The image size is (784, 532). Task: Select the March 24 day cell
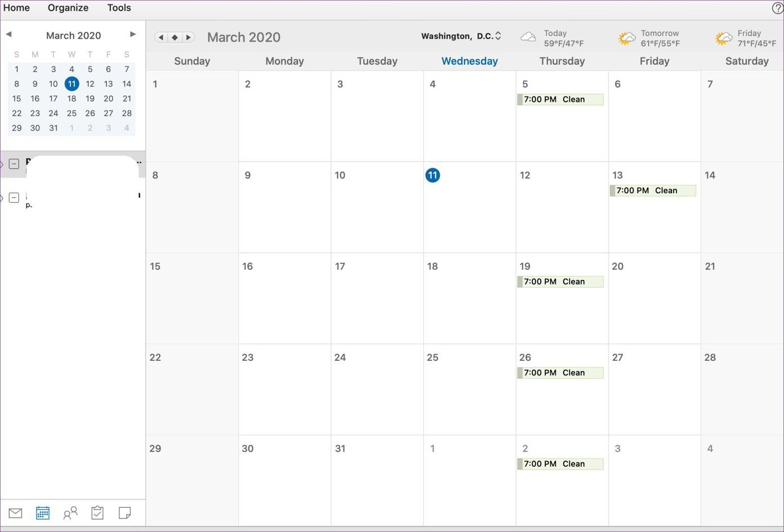(x=377, y=390)
